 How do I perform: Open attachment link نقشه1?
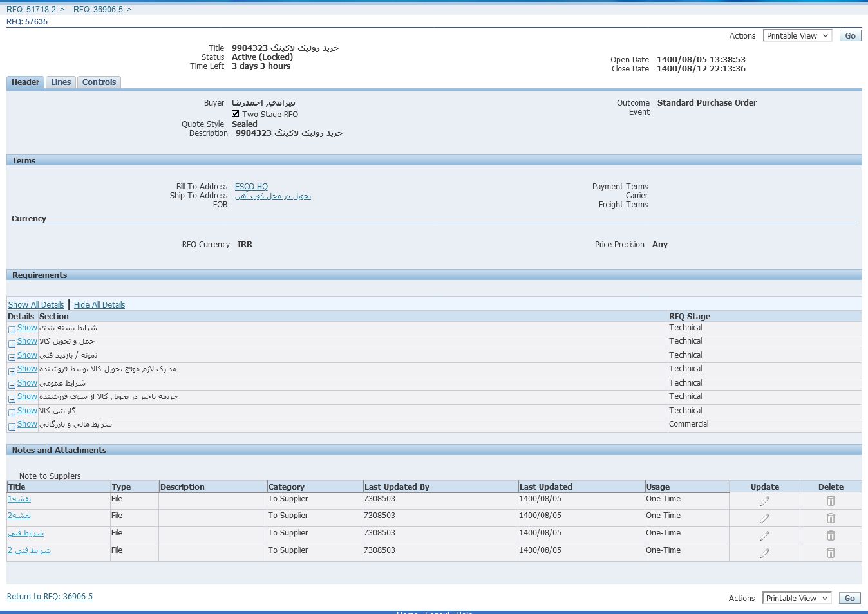click(19, 499)
